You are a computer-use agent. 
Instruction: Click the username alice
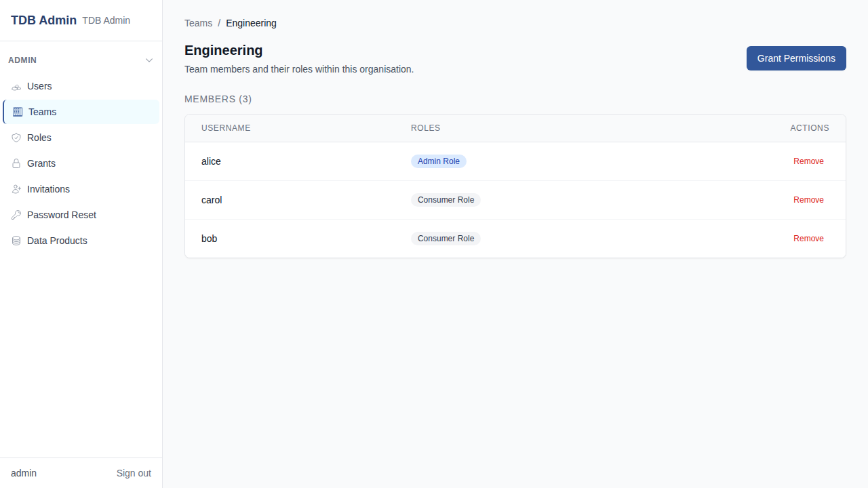(211, 161)
